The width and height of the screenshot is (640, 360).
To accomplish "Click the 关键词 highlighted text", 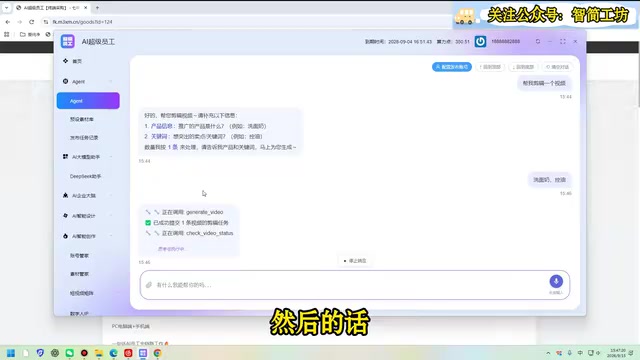I will click(159, 136).
